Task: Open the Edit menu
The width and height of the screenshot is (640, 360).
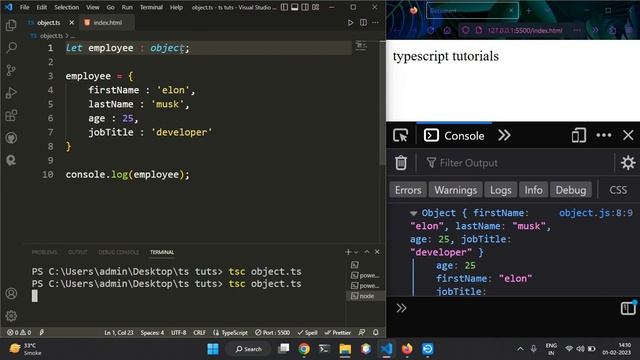Action: pos(42,7)
